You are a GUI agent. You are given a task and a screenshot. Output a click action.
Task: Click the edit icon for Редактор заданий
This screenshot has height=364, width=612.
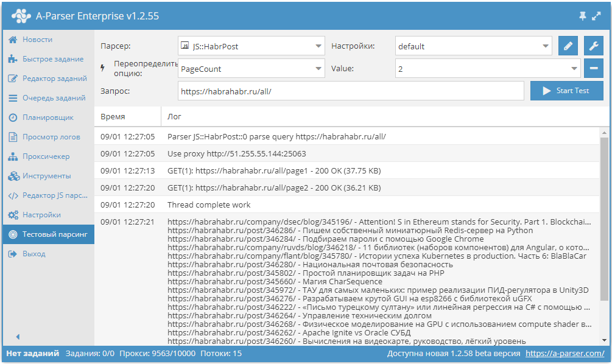pos(13,79)
